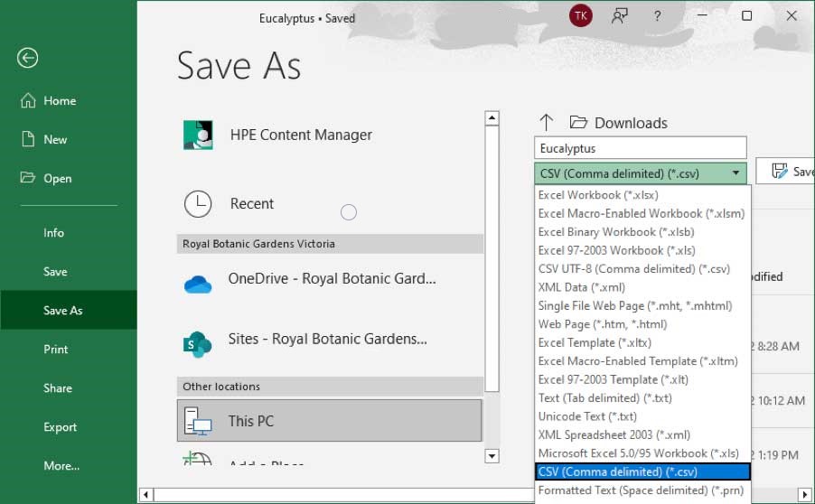
Task: Go to Export in sidebar
Action: tap(61, 427)
